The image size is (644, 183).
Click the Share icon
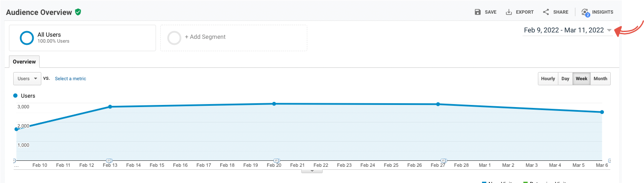point(546,12)
